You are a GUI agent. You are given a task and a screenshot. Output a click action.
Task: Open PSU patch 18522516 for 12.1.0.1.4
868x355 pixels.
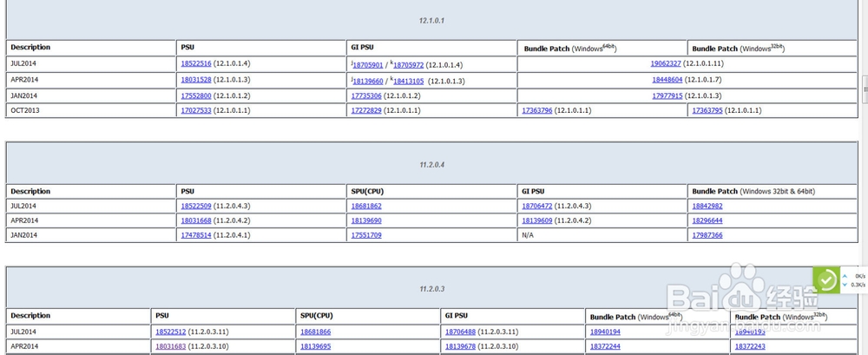click(x=196, y=63)
